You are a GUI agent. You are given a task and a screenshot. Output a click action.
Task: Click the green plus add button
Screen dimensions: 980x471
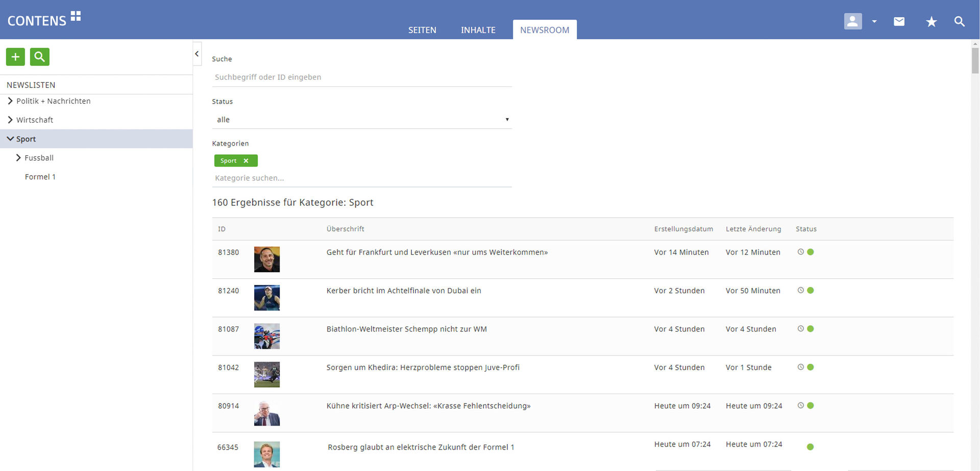click(x=15, y=57)
